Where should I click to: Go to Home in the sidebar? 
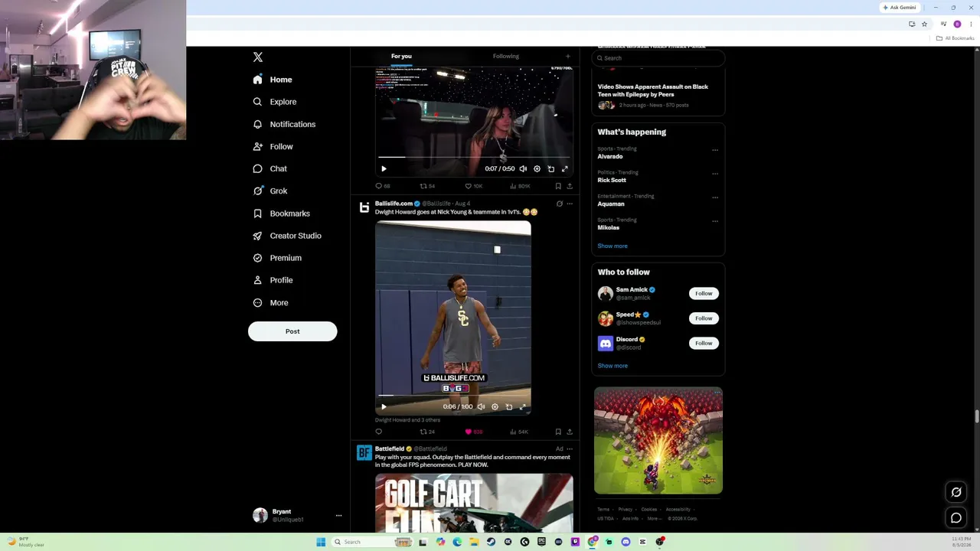pos(273,80)
